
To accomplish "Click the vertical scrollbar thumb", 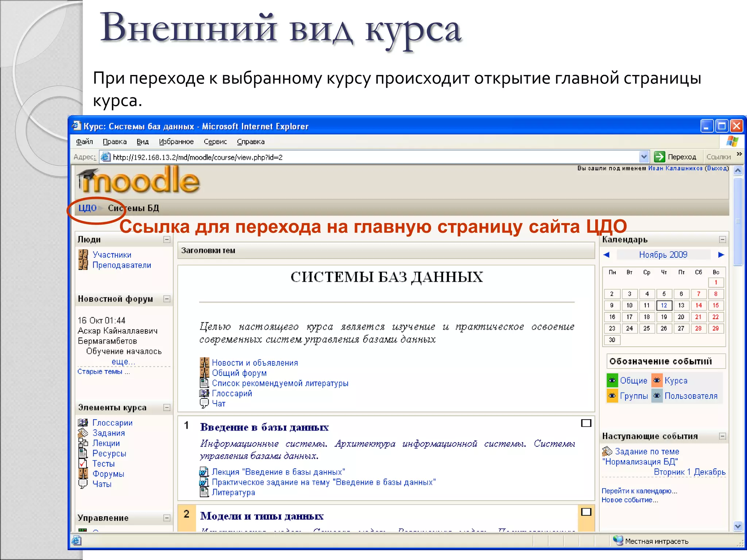I will point(738,221).
